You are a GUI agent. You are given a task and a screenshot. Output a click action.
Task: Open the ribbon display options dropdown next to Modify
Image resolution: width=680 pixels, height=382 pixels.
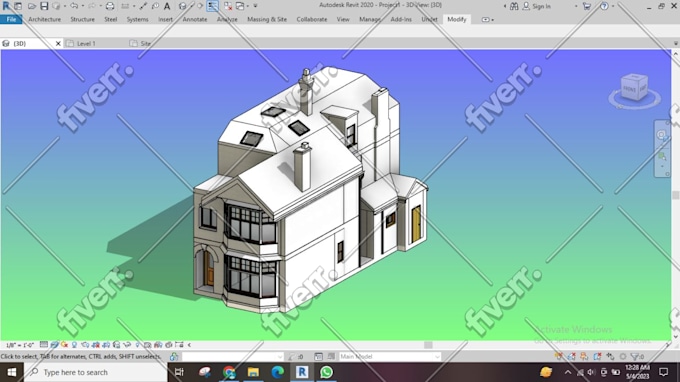point(487,20)
